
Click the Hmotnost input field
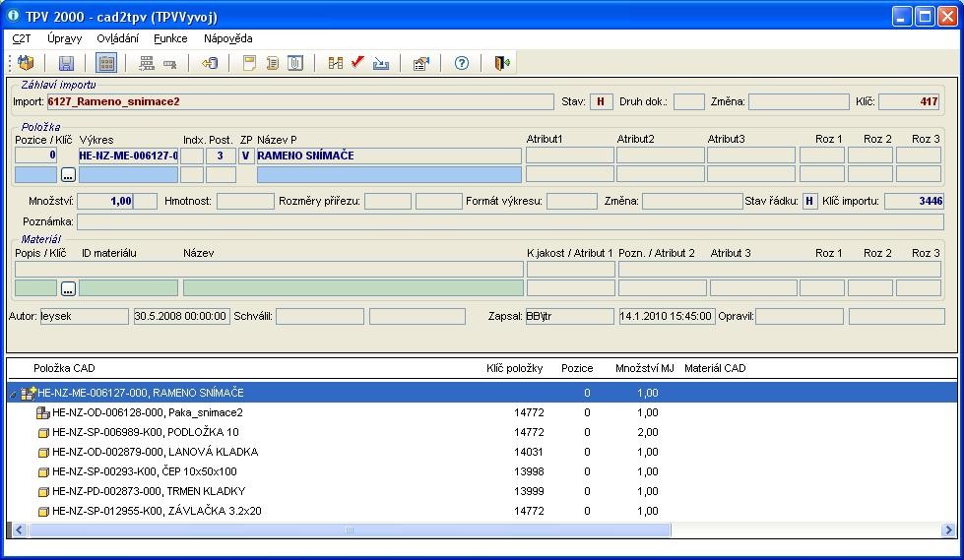pyautogui.click(x=245, y=201)
